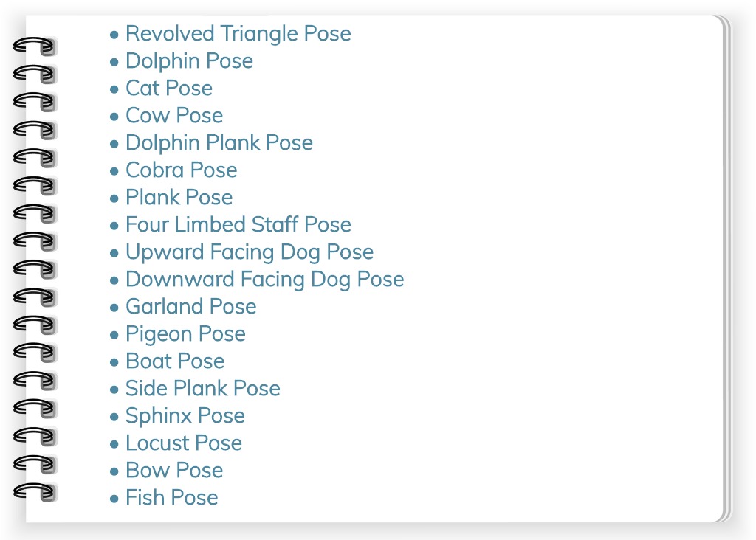
Task: Select the Pigeon Pose link
Action: coord(185,334)
